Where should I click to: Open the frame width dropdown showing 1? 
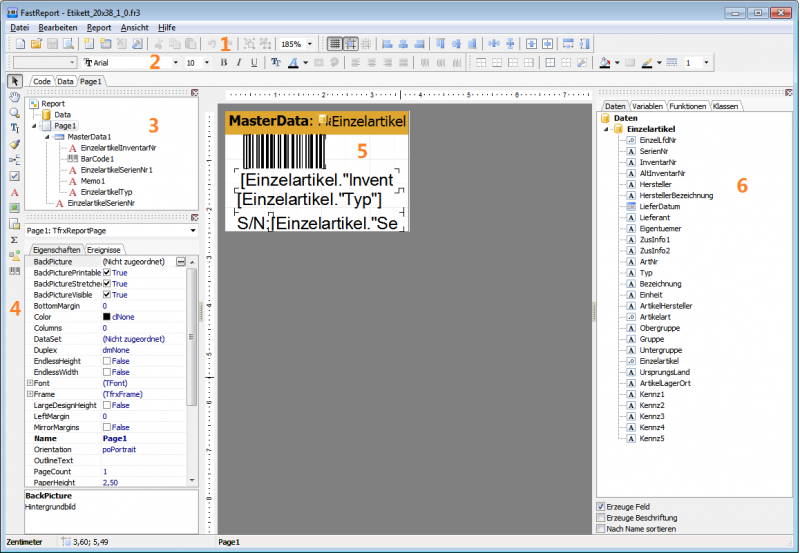point(706,62)
